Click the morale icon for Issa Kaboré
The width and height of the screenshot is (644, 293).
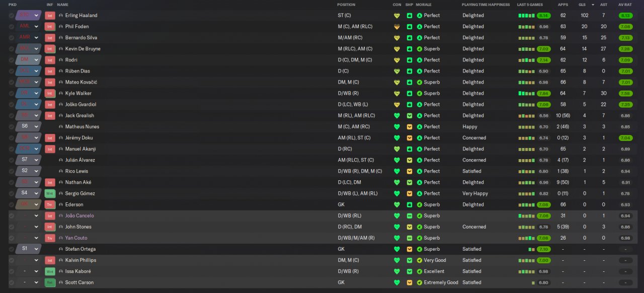(420, 271)
